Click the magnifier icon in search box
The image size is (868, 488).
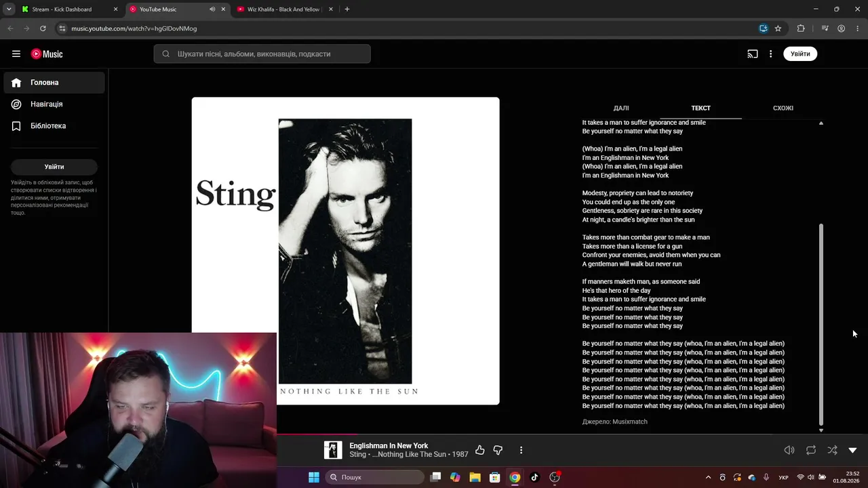click(x=166, y=54)
